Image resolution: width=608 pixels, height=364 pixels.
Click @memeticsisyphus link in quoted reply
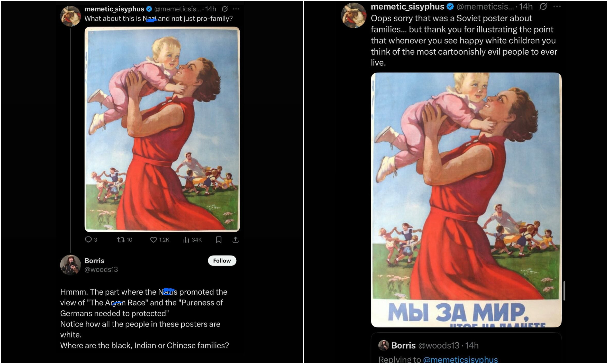[x=460, y=359]
